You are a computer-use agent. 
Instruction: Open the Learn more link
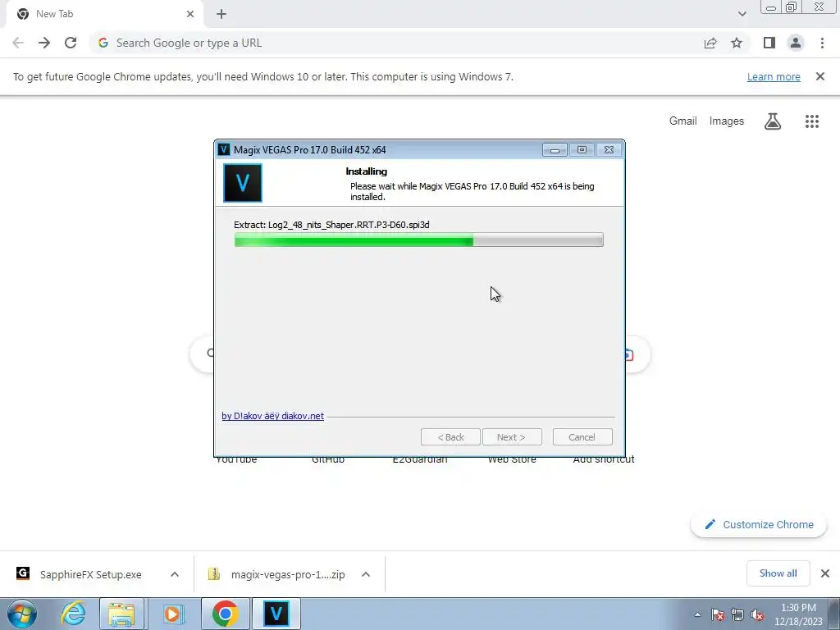point(774,76)
